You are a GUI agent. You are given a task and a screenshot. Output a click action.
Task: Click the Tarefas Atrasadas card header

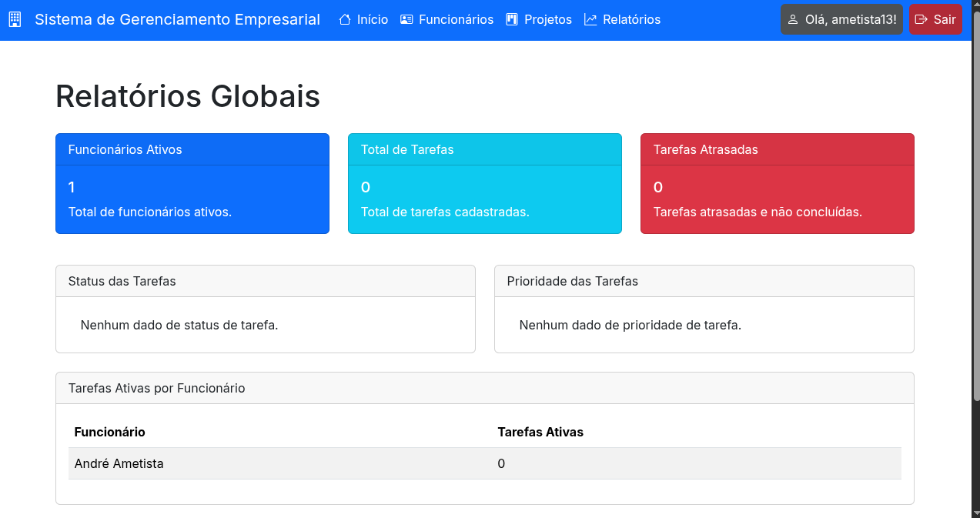pos(778,149)
